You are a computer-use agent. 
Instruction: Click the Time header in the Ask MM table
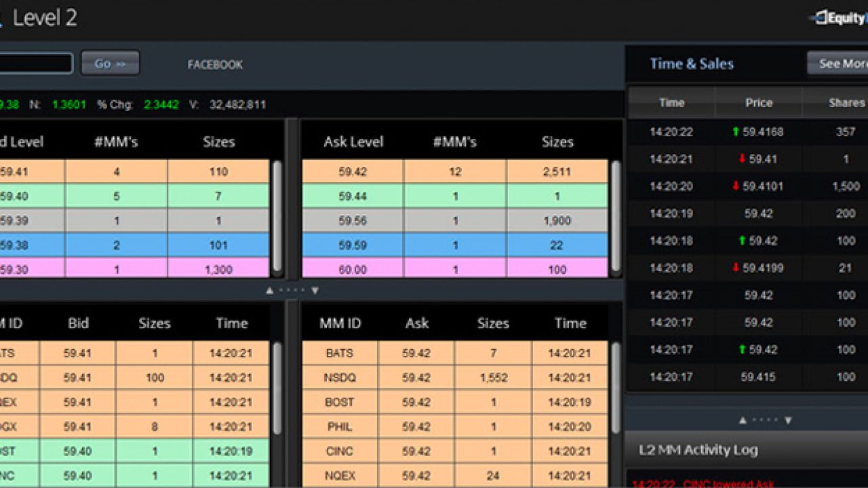pos(570,323)
